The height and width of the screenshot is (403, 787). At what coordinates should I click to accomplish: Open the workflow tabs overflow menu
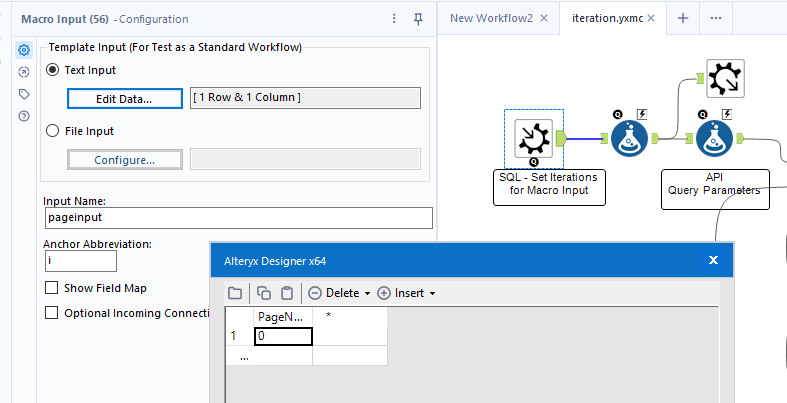click(716, 18)
